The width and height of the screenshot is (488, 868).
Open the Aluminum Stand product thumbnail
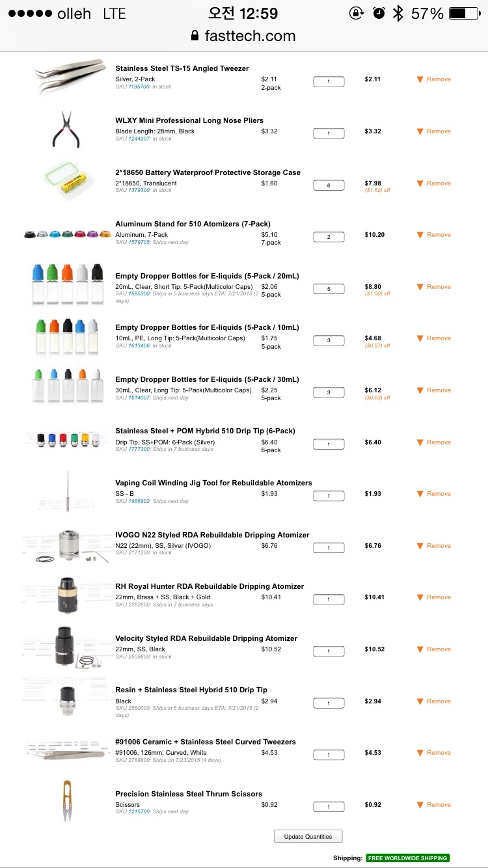(x=66, y=234)
